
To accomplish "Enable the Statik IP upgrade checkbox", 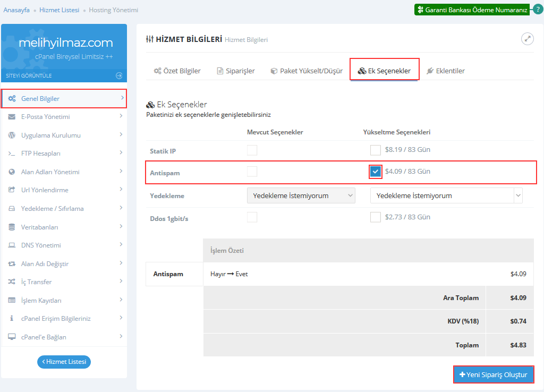I will click(376, 150).
